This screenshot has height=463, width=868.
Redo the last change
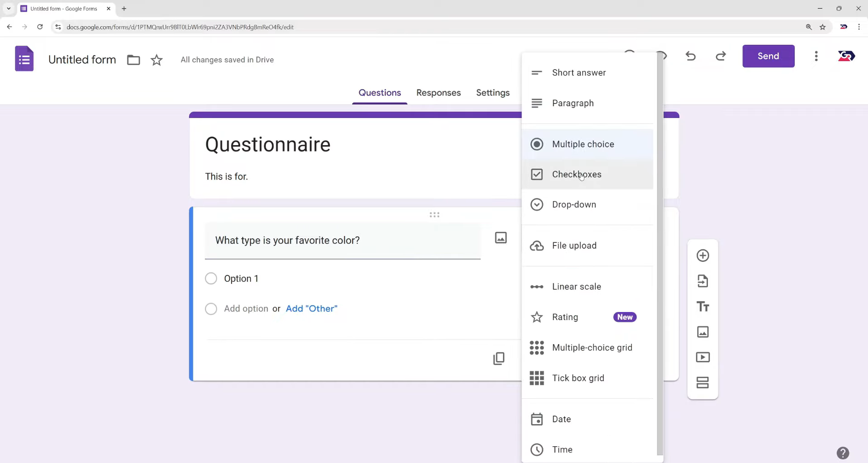[x=721, y=56]
